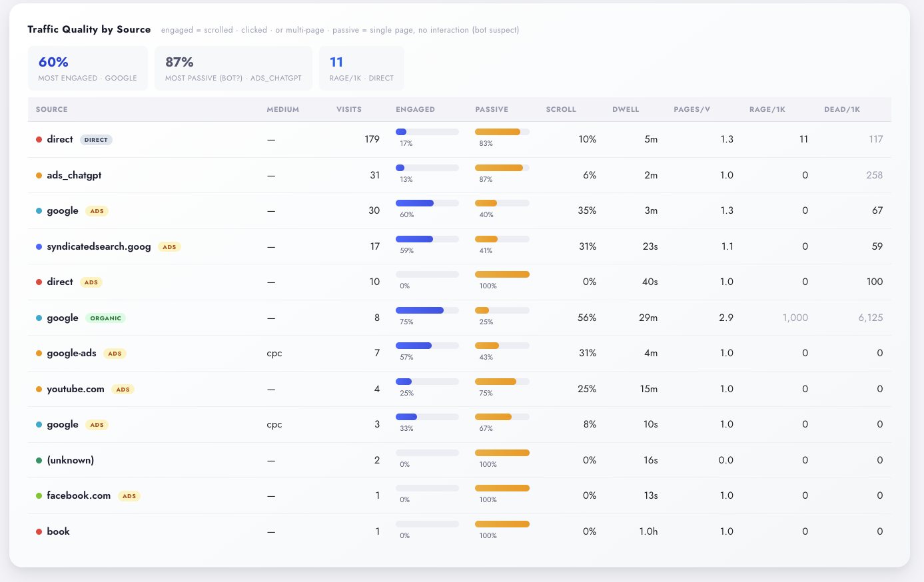Click the google-ads source name

pos(71,353)
